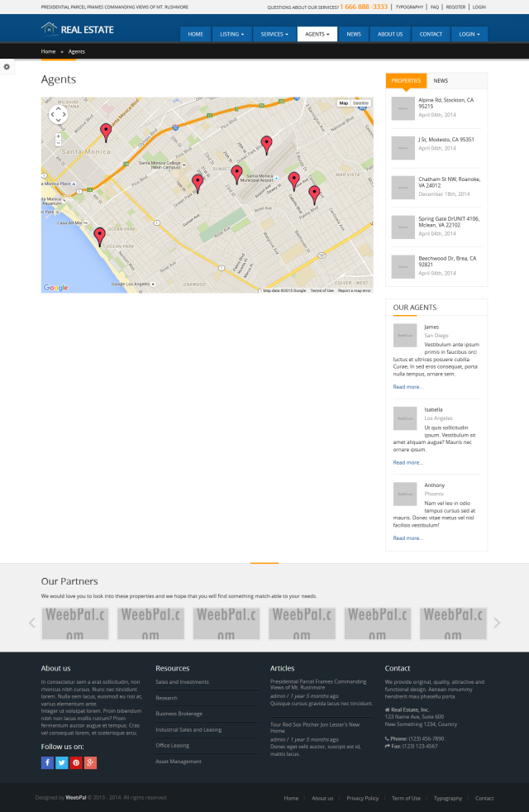529x812 pixels.
Task: Open the Twitter social icon
Action: click(x=62, y=762)
